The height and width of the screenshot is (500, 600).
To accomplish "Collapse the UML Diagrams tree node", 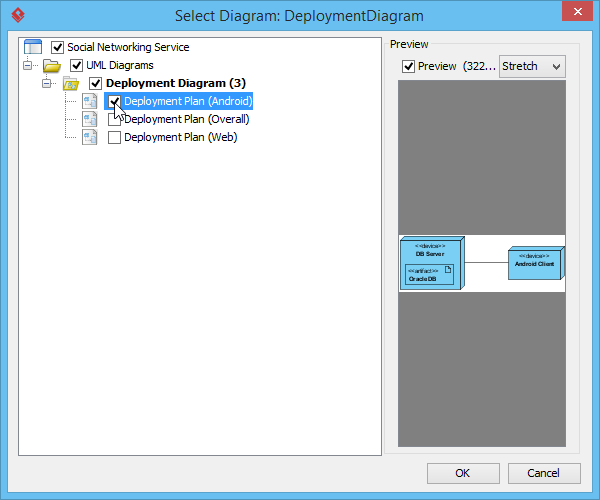I will coord(28,65).
